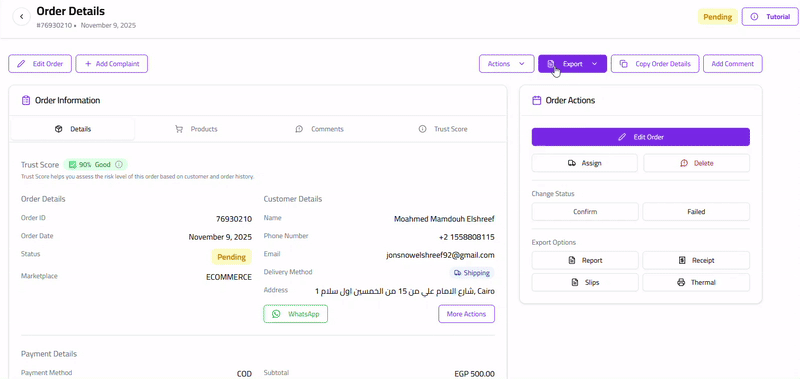800x379 pixels.
Task: Click the Add Comment button
Action: [732, 64]
